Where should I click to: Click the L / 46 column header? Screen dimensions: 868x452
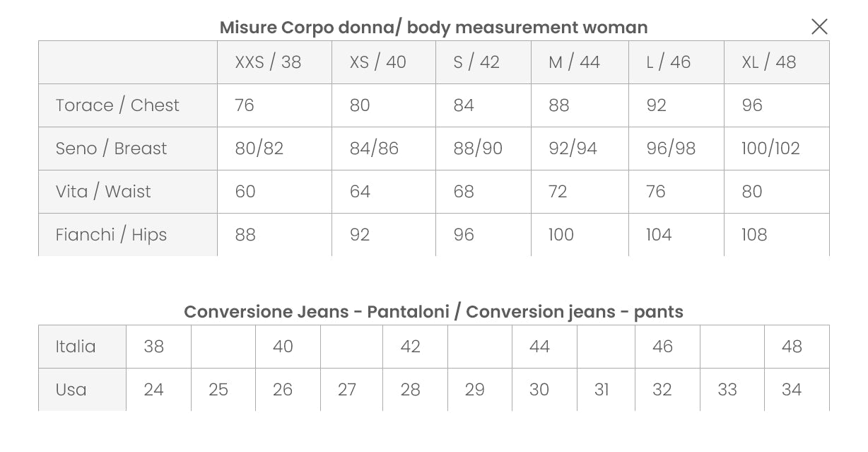coord(668,62)
